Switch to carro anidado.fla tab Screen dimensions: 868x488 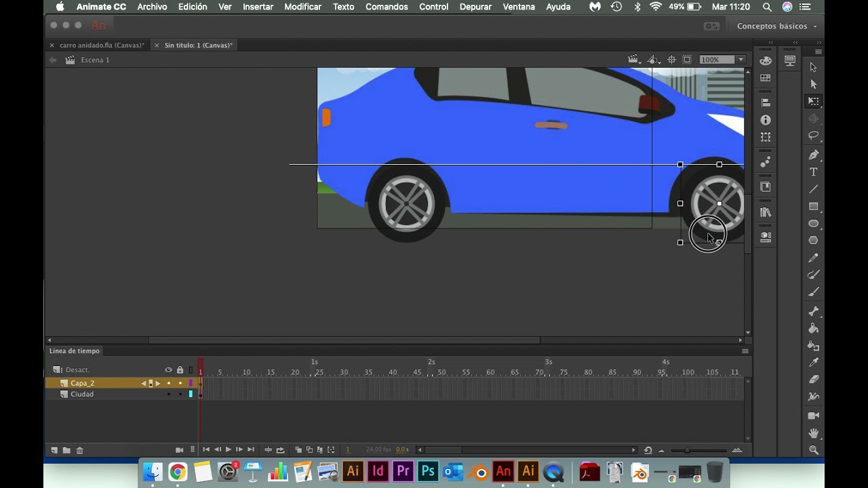[102, 45]
